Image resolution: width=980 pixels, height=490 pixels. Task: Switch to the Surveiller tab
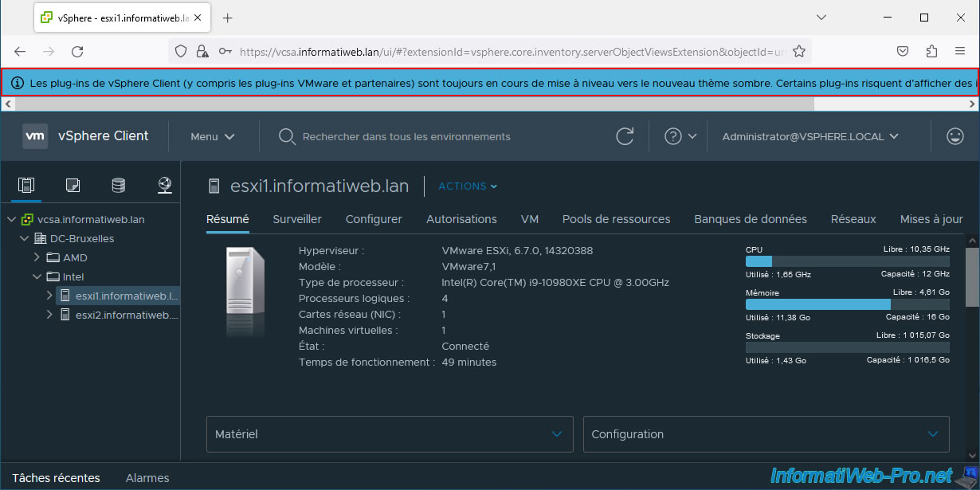click(296, 219)
